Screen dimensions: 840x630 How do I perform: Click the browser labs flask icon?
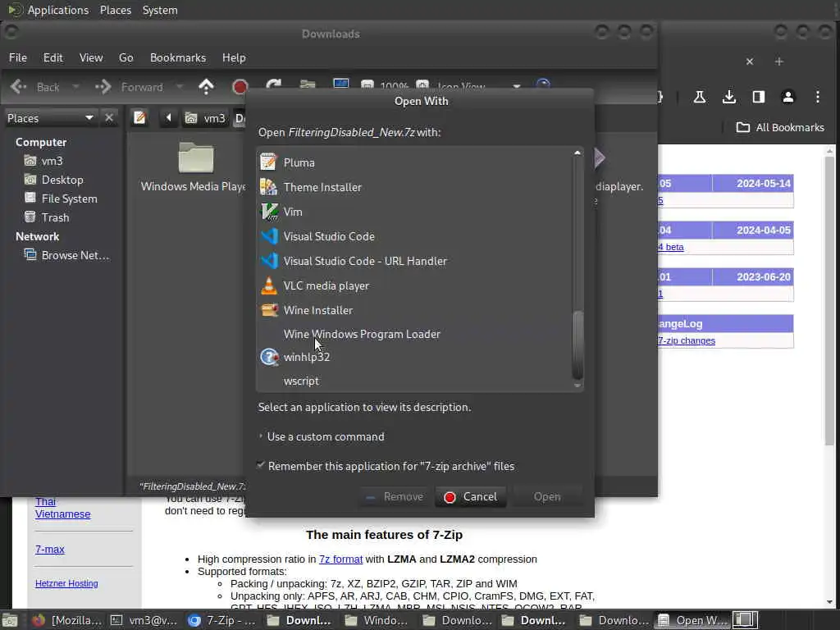699,97
